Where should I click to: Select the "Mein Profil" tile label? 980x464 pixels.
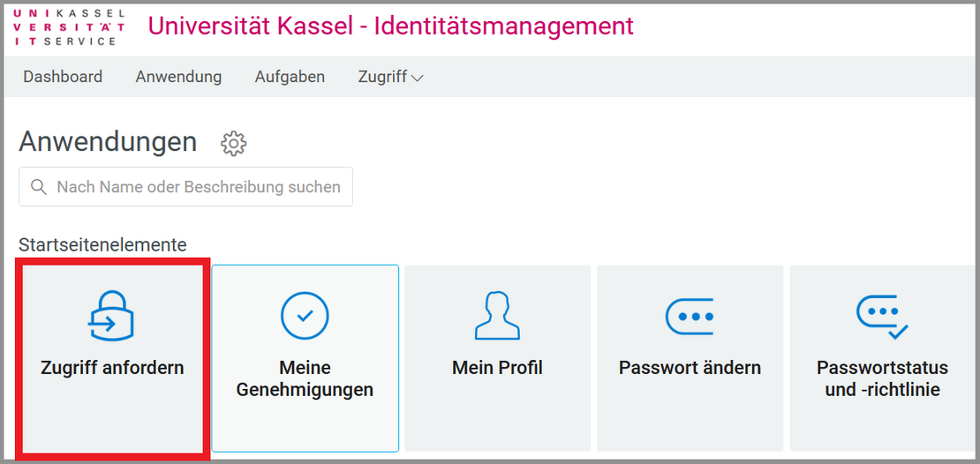click(x=497, y=368)
